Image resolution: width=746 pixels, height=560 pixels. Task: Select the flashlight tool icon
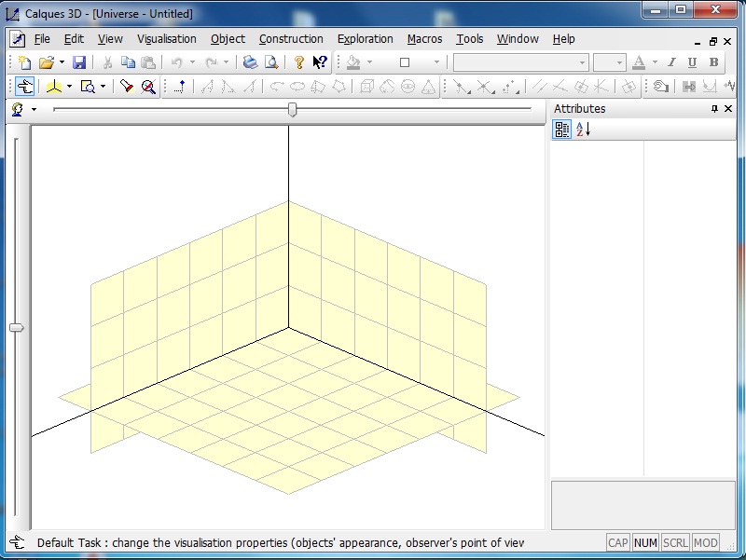(x=127, y=87)
